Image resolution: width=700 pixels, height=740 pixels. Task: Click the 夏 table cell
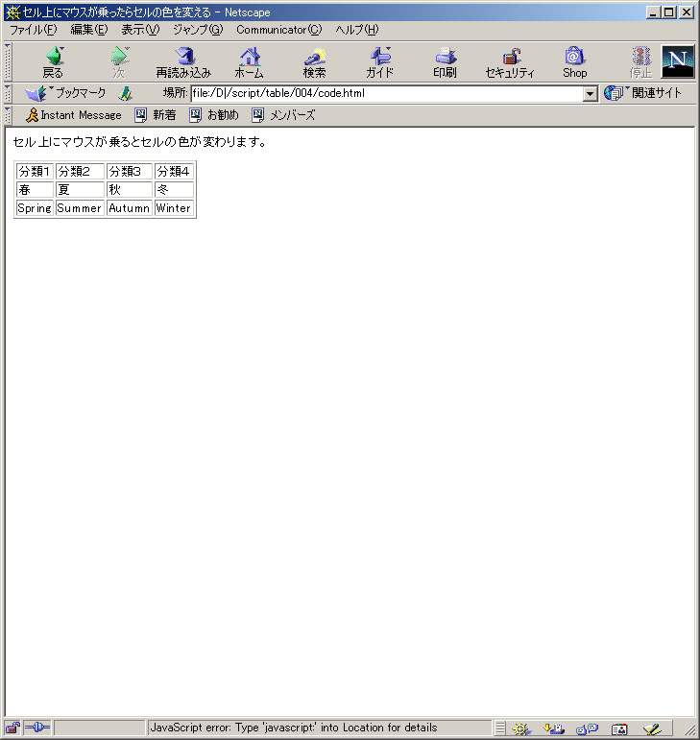[80, 190]
